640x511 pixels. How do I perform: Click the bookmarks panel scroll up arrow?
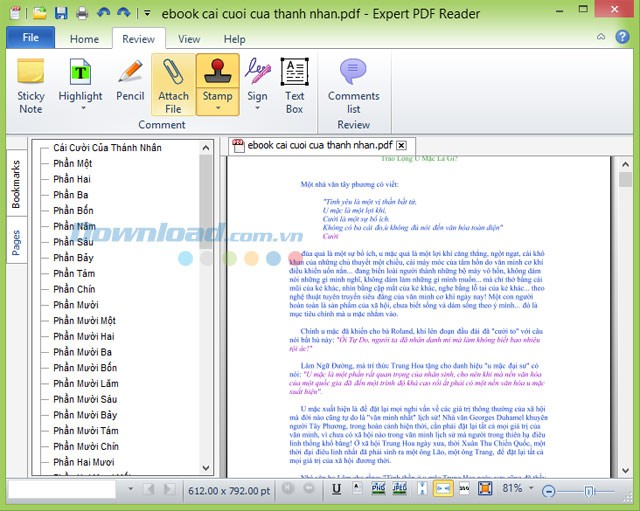click(206, 148)
